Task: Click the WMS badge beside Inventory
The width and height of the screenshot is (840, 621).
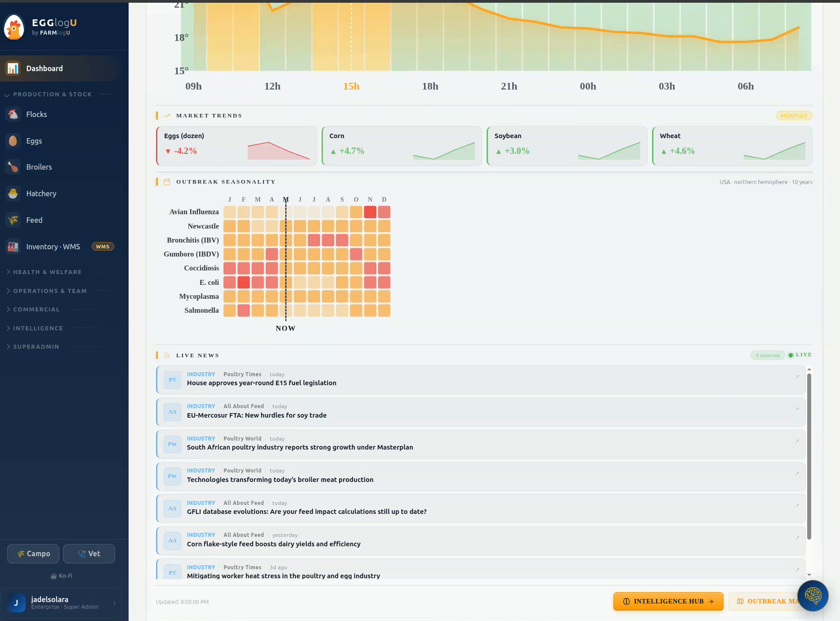Action: [x=103, y=247]
